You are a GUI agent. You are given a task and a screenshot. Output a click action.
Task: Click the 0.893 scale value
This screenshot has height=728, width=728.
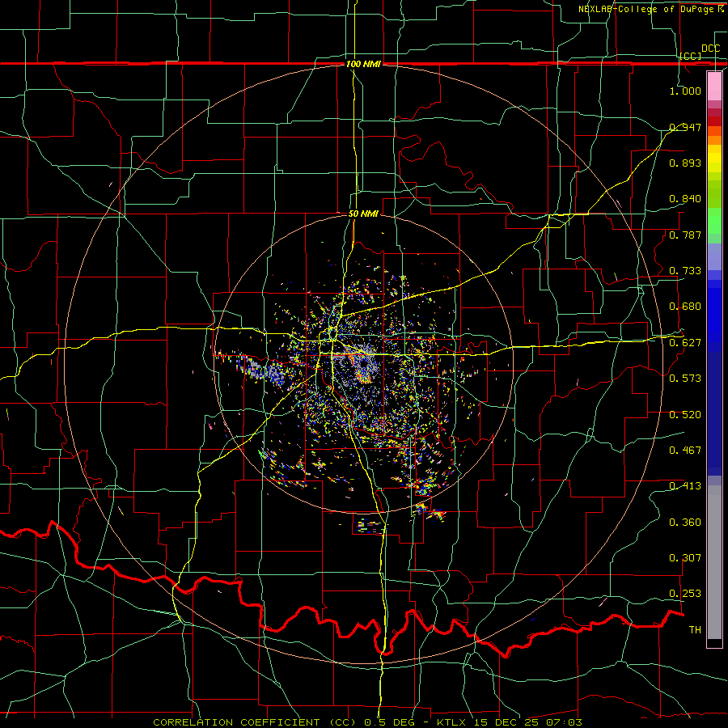[685, 163]
